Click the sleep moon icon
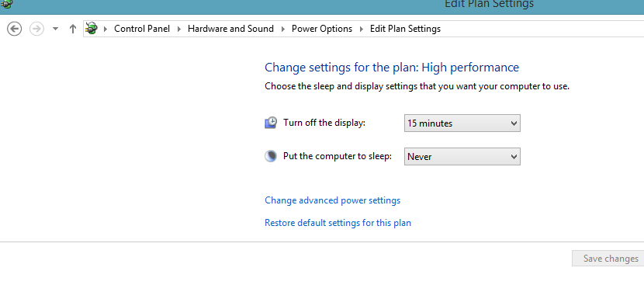The width and height of the screenshot is (644, 285). pyautogui.click(x=271, y=156)
